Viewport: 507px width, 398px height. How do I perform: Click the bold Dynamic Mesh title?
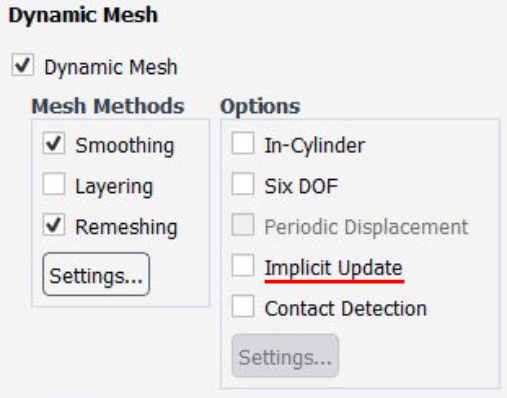pos(83,16)
